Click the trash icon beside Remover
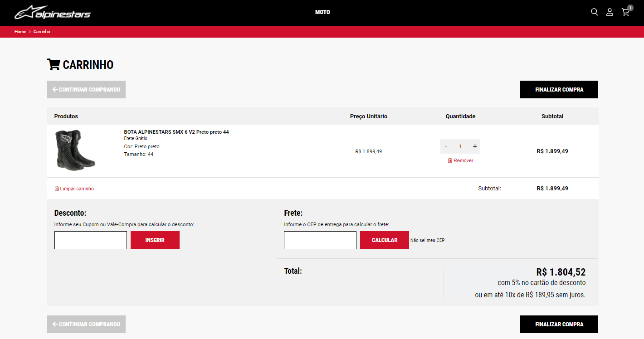The height and width of the screenshot is (339, 644). coord(450,160)
